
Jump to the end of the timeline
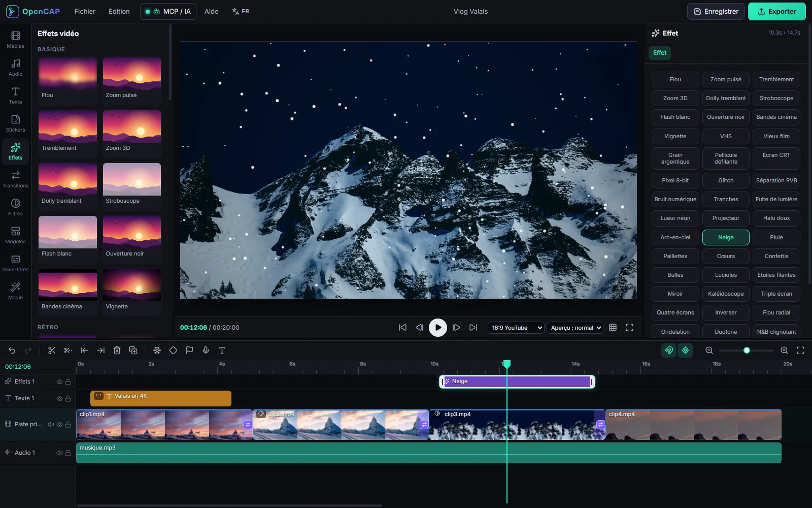pyautogui.click(x=473, y=328)
